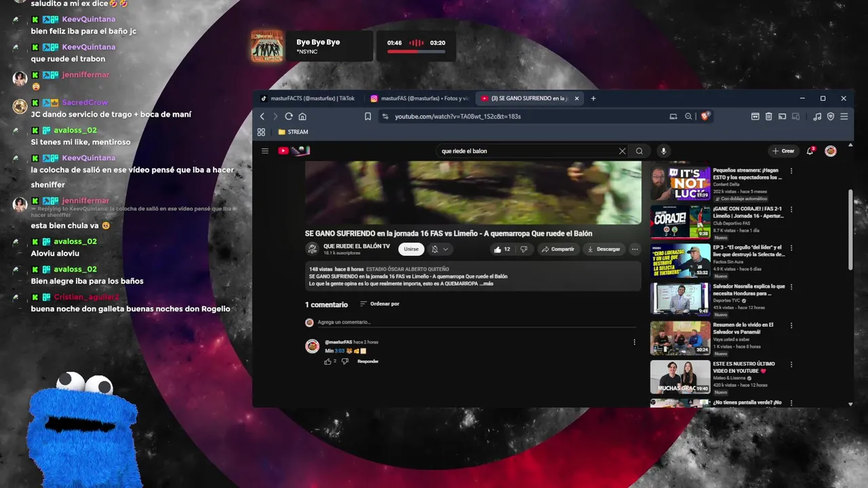Screen dimensions: 868x488
Task: Like the video with thumbs up
Action: click(502, 249)
